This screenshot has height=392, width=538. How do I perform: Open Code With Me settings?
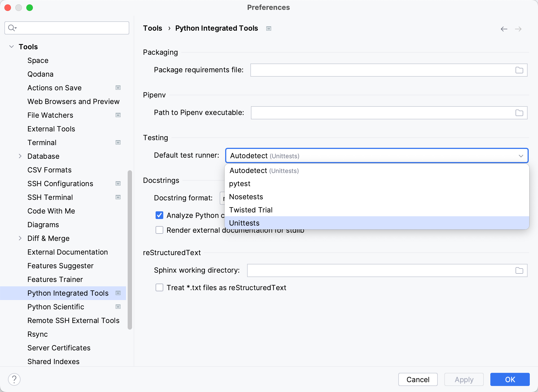(x=51, y=211)
